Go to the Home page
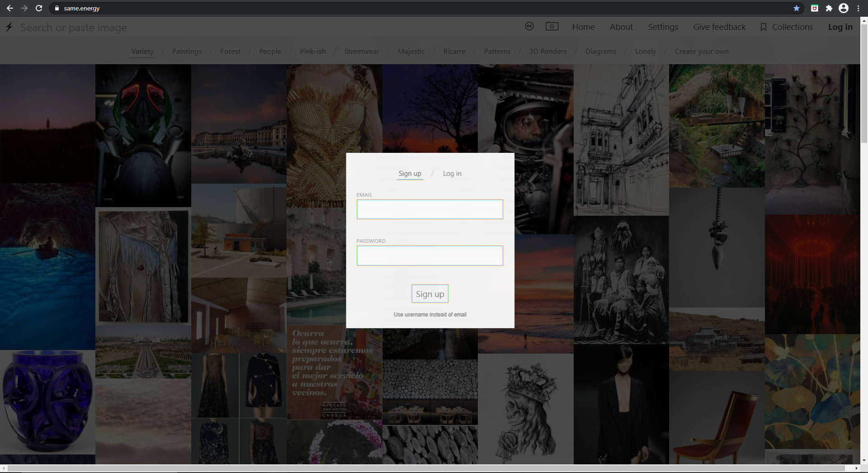 pos(584,27)
